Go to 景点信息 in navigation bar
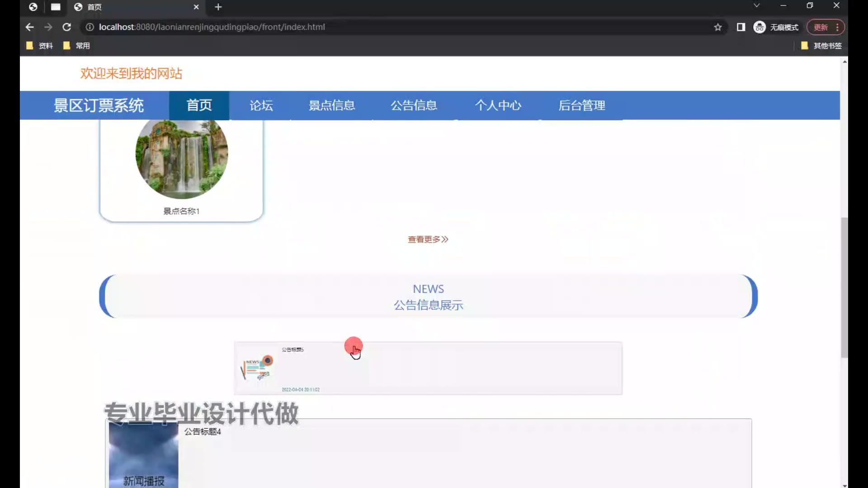This screenshot has height=488, width=868. coord(331,105)
